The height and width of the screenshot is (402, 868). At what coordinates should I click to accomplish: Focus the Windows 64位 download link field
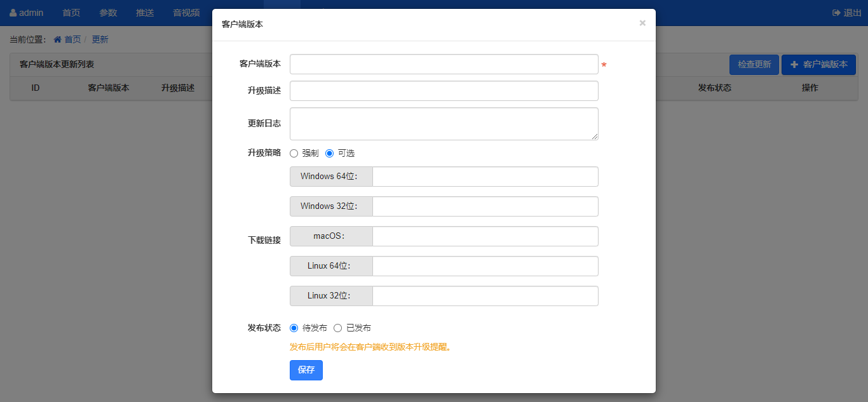point(485,177)
